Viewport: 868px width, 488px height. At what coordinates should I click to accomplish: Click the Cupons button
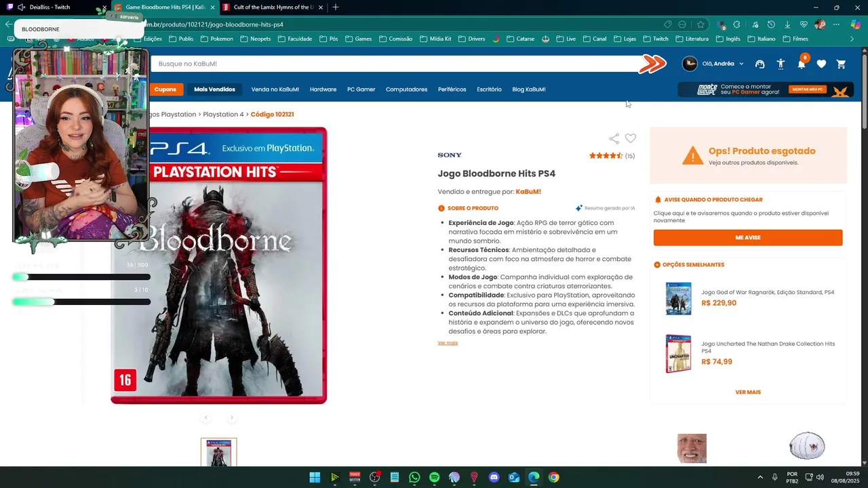click(165, 89)
